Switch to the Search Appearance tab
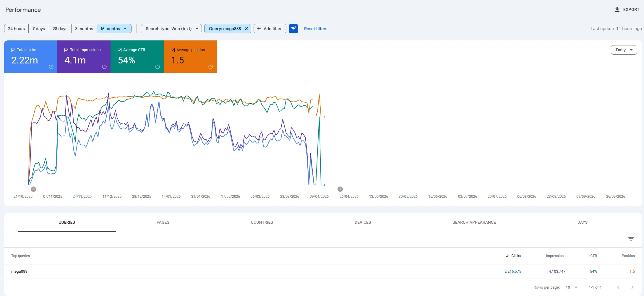 click(x=474, y=222)
